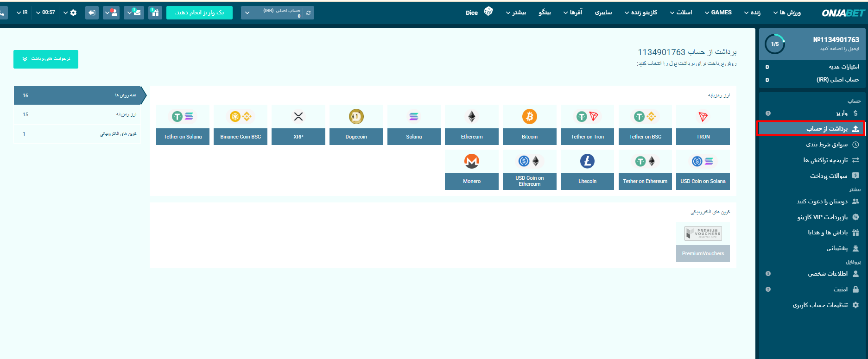This screenshot has height=359, width=868.
Task: Click the add email prompt text
Action: 839,49
